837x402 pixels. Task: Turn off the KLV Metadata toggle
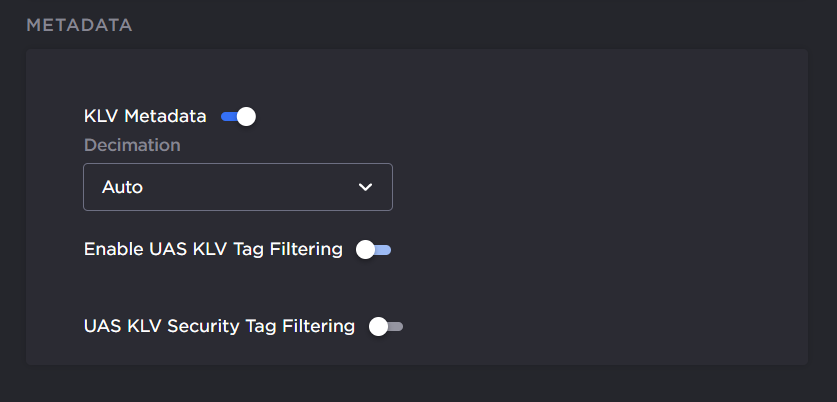point(238,117)
